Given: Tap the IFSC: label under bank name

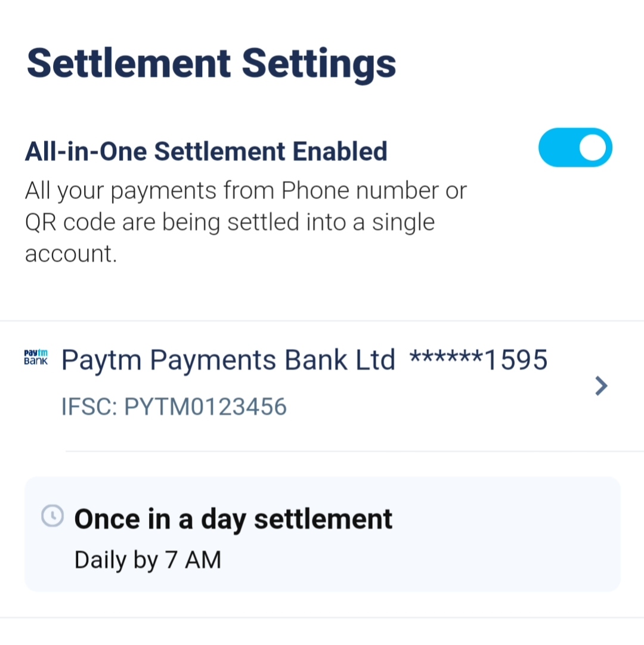Looking at the screenshot, I should tap(89, 407).
